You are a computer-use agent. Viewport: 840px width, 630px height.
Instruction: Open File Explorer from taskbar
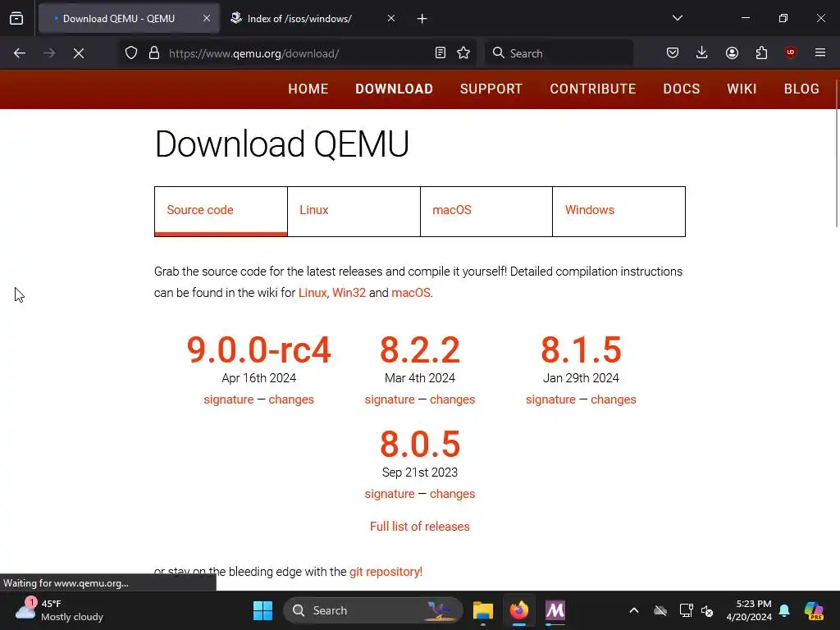pos(482,610)
